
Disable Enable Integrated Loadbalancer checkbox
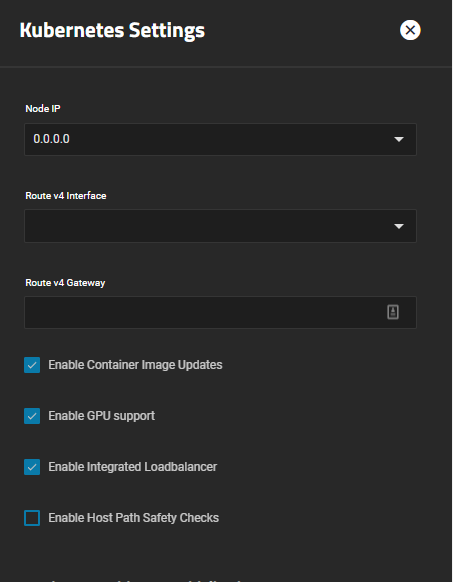[x=32, y=467]
